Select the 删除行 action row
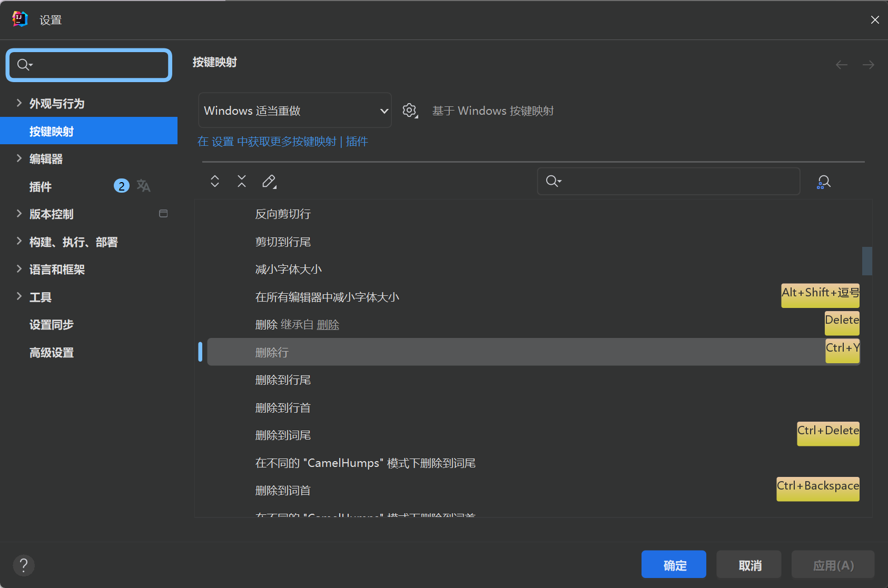 tap(534, 352)
